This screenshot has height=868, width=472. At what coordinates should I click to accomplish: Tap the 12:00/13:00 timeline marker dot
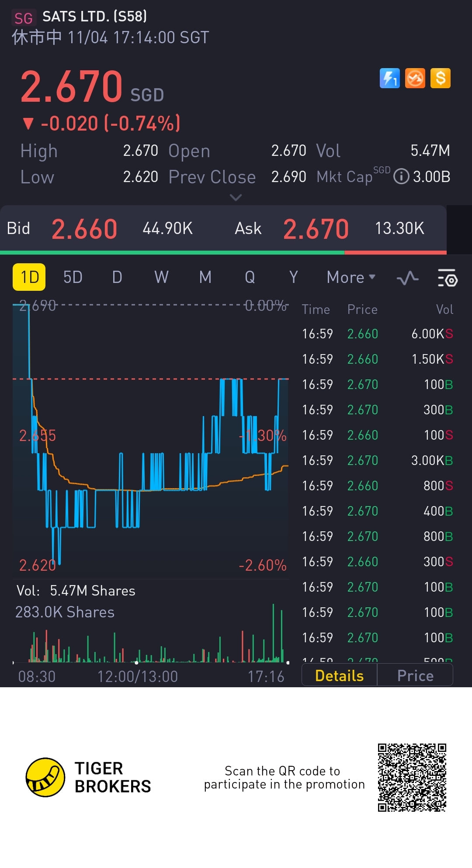136,663
